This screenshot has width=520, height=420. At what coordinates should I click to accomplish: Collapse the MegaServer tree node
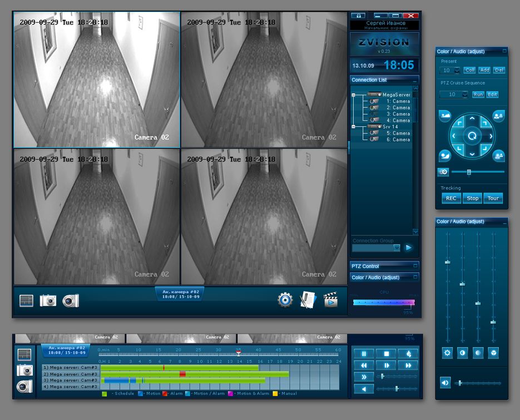354,95
